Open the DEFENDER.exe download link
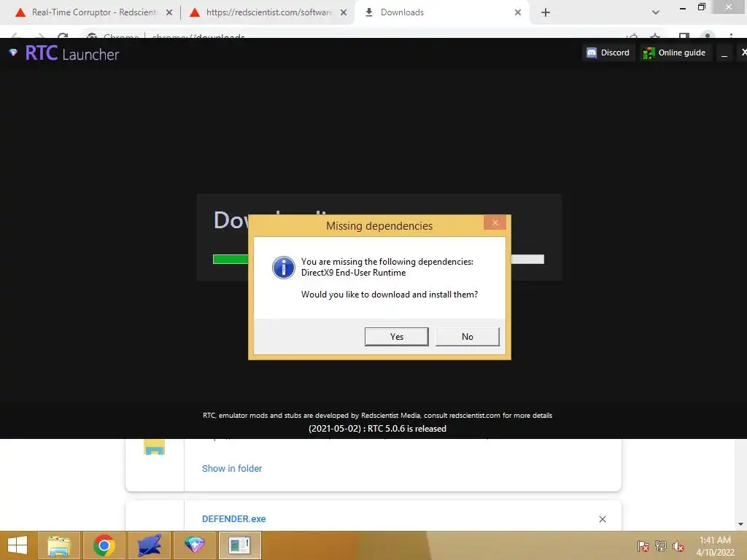This screenshot has height=560, width=747. click(x=234, y=519)
